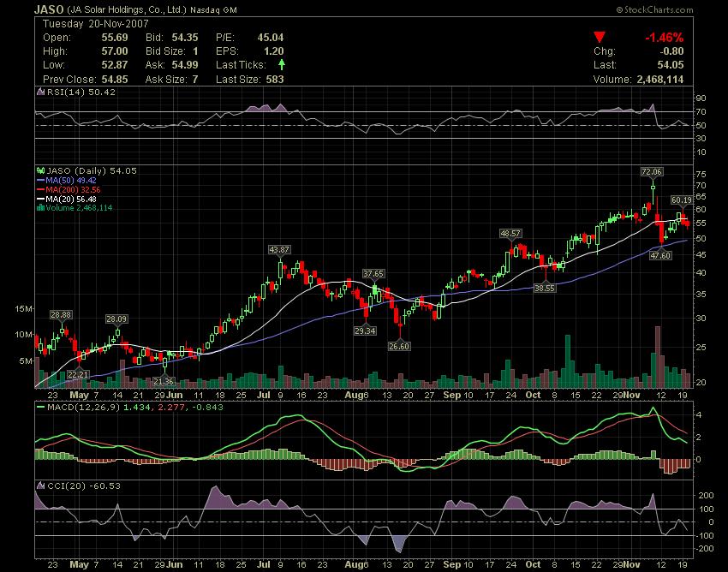728x572 pixels.
Task: Click the Bid value 54.35
Action: tap(185, 38)
